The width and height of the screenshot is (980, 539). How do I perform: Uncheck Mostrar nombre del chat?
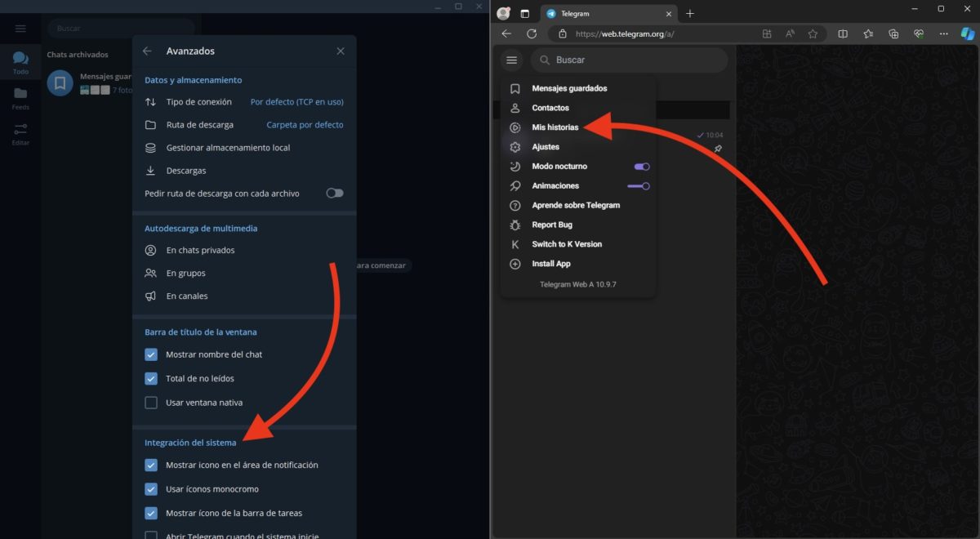pos(151,354)
